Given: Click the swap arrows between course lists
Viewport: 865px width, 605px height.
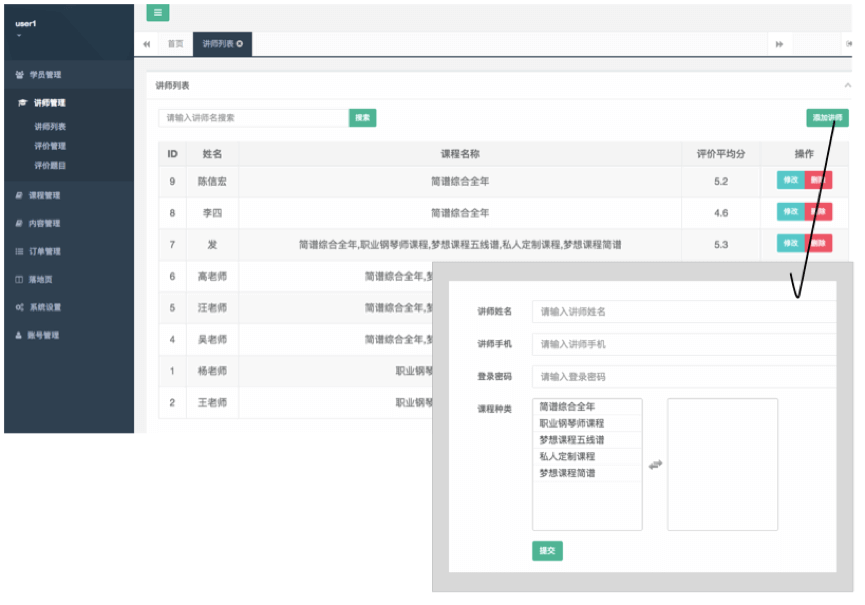Looking at the screenshot, I should [x=655, y=464].
